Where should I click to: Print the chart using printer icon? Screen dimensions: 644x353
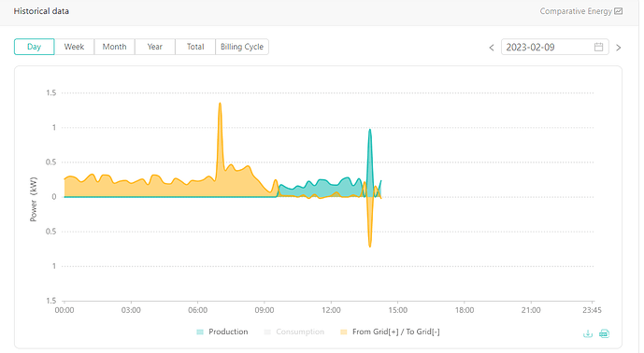pos(604,333)
